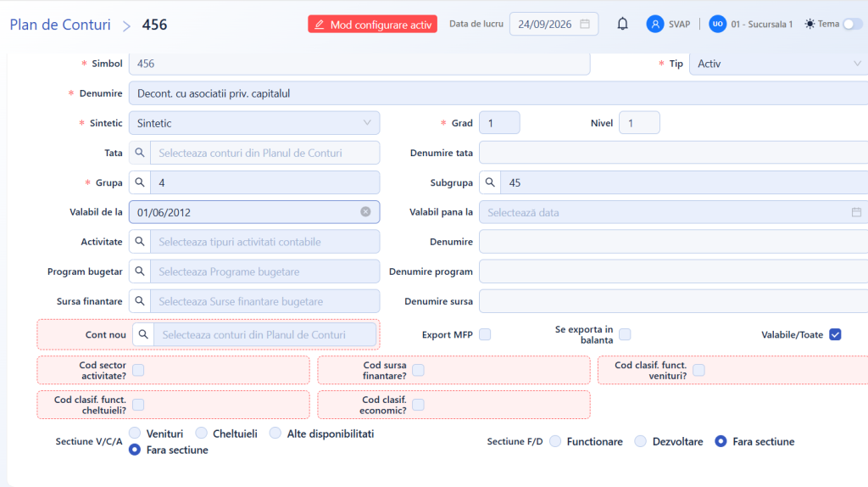Click the Denumire tata field
Viewport: 868px width, 487px height.
coord(673,153)
